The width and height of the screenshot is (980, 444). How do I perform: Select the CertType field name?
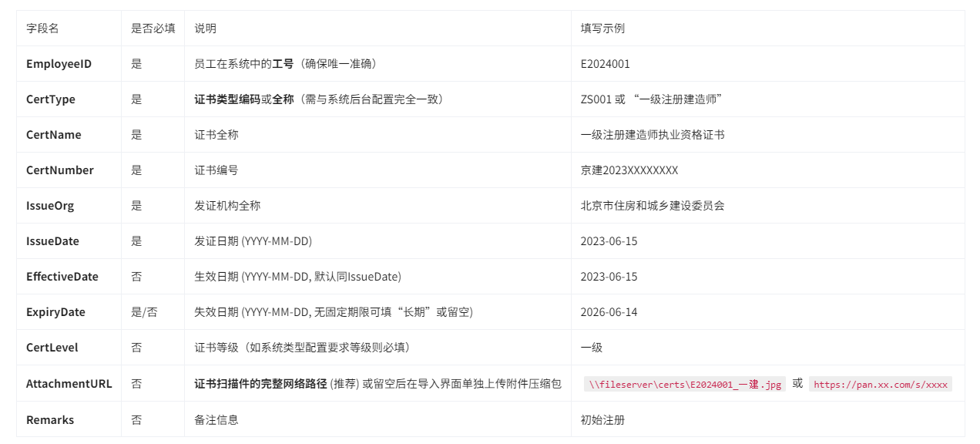click(51, 99)
